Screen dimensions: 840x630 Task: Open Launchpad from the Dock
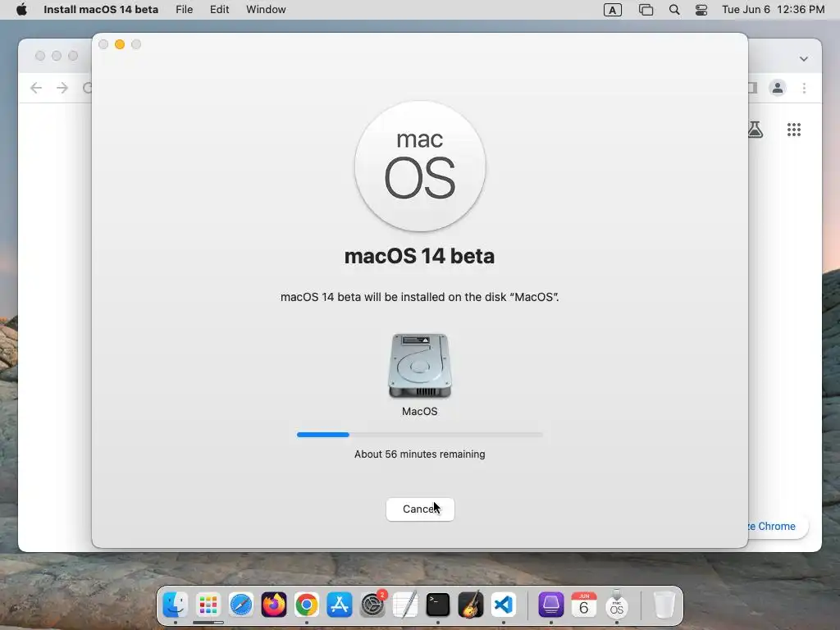coord(208,605)
